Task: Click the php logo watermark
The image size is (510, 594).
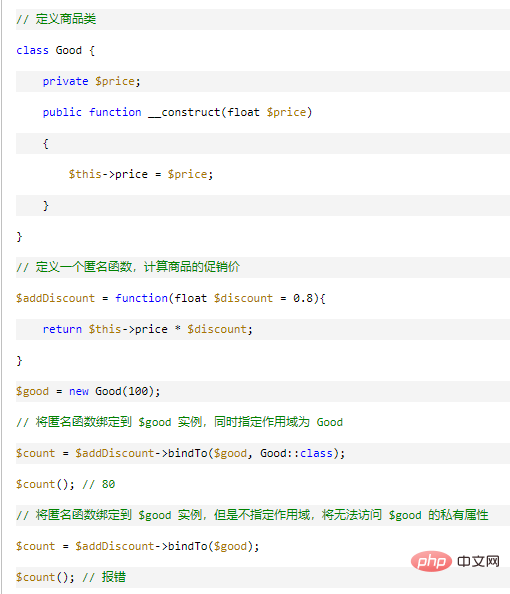Action: 431,561
